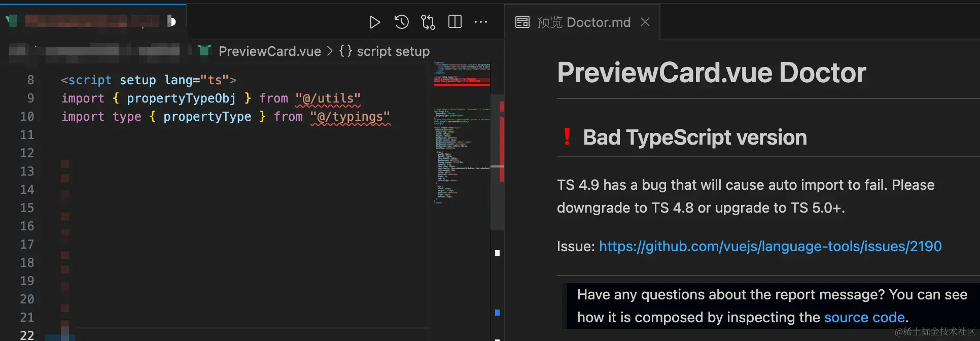This screenshot has width=980, height=341.
Task: Click the white marker in the overview ruler
Action: click(x=497, y=253)
